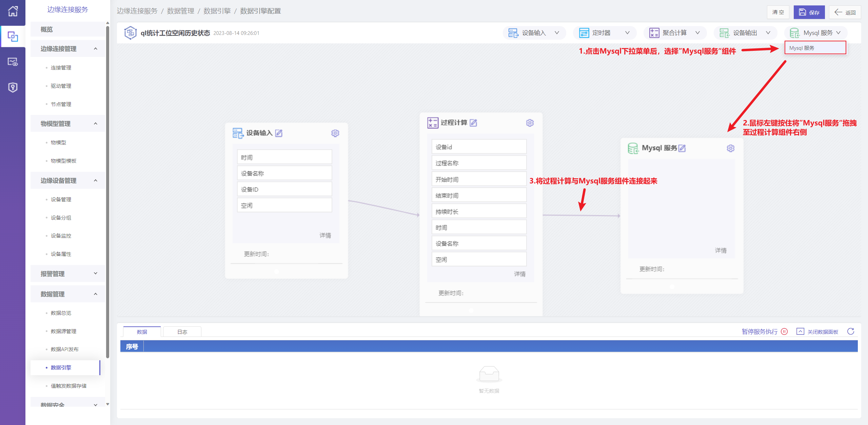Expand the 报警管理 sidebar section
The width and height of the screenshot is (868, 425).
tap(96, 274)
